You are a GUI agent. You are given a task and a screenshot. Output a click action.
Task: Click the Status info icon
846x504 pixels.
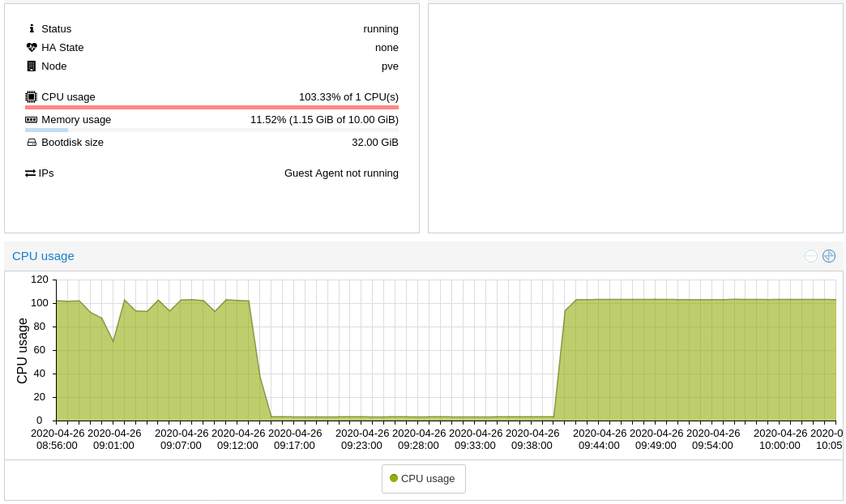[32, 28]
